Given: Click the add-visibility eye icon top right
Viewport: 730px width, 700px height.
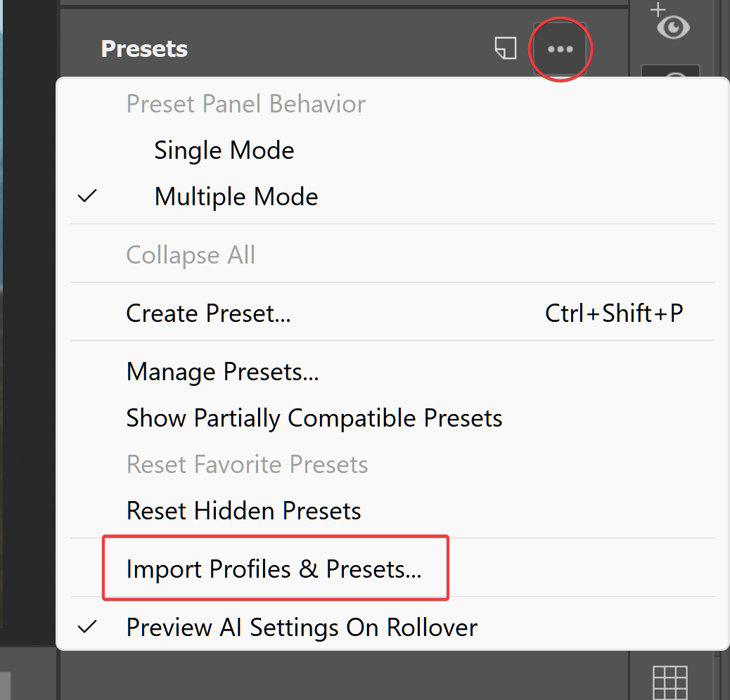Looking at the screenshot, I should pos(672,28).
